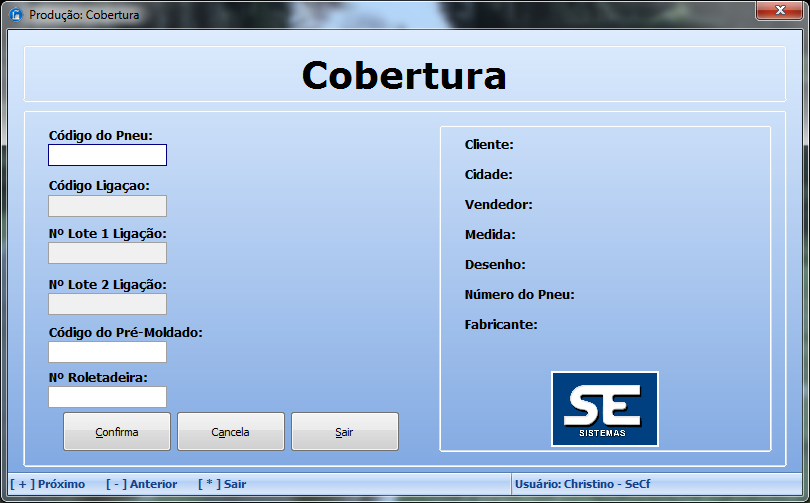Click the Cliente label in info panel
Viewport: 810px width, 503px height.
[489, 145]
